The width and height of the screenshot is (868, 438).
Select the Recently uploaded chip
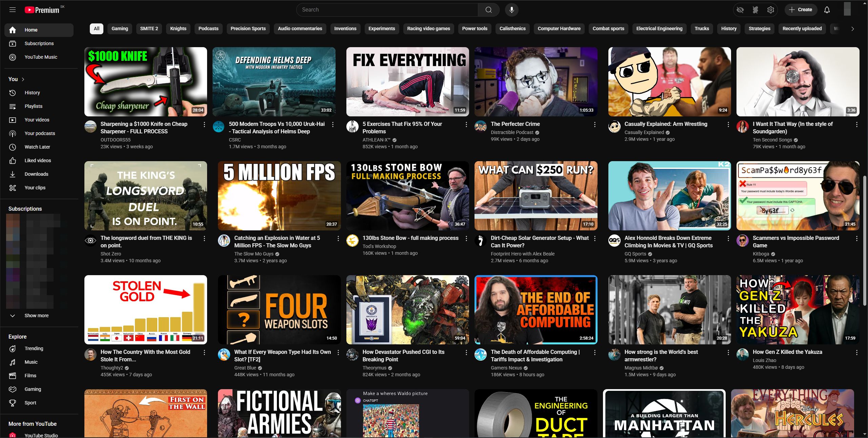pyautogui.click(x=802, y=28)
